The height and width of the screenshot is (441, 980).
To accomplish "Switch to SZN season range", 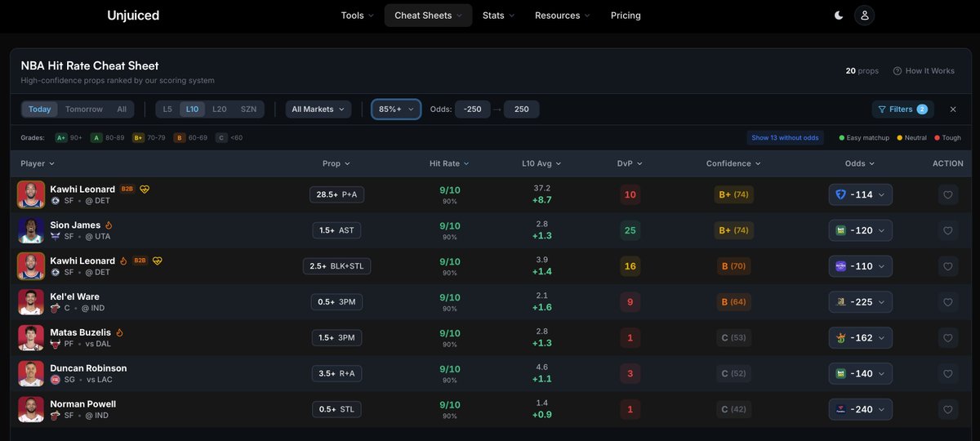I will point(248,109).
